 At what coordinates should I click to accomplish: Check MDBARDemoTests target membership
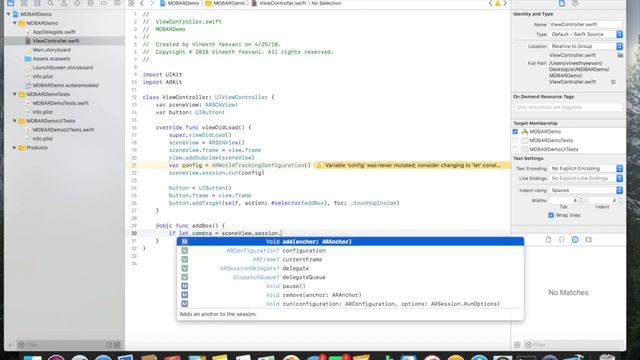click(x=515, y=140)
